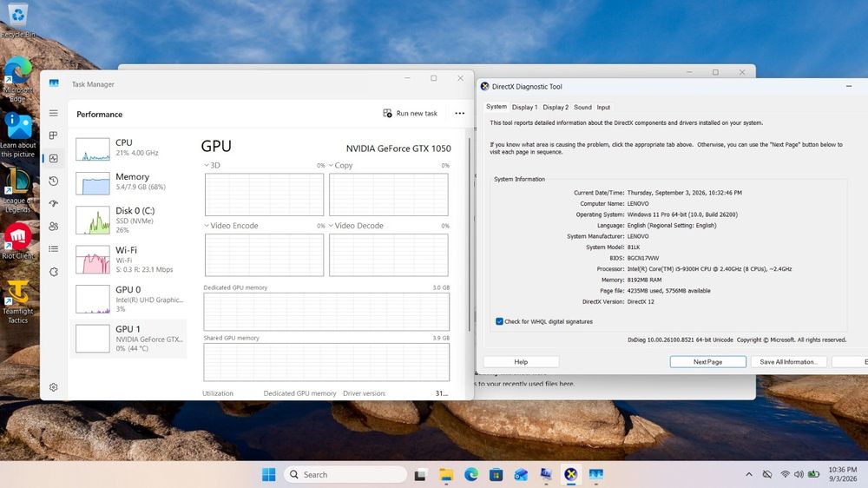
Task: Click Help button in DirectX tool
Action: click(521, 362)
